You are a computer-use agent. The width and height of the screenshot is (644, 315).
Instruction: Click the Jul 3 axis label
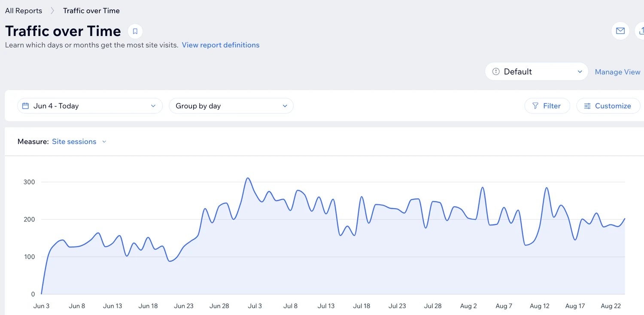255,306
